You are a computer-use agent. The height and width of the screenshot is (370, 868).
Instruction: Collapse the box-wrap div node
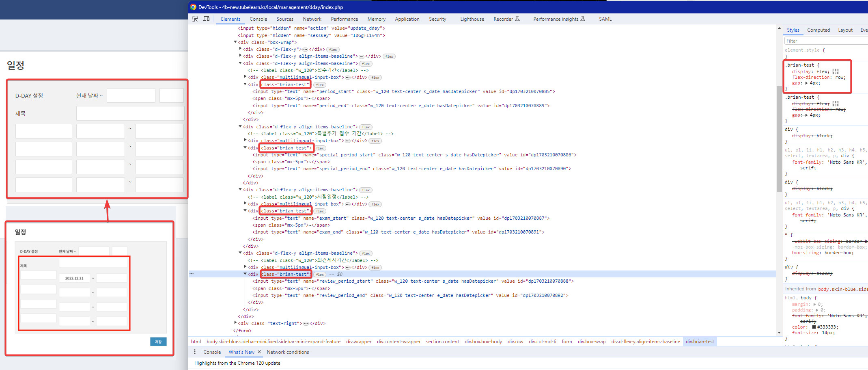(x=235, y=42)
